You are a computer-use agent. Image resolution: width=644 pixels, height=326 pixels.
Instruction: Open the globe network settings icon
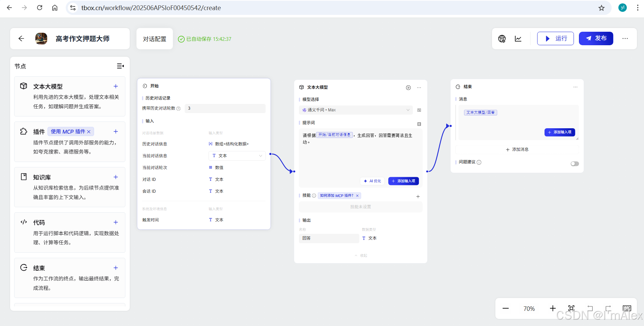coord(502,38)
